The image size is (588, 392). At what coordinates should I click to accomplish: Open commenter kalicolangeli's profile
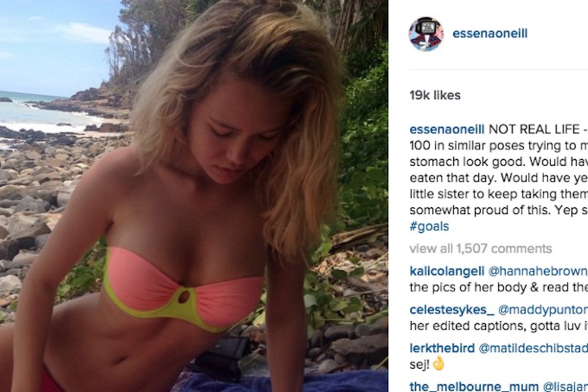447,271
